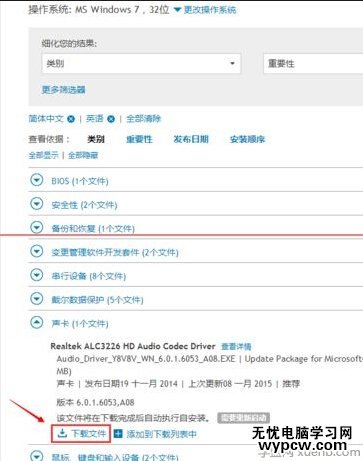The height and width of the screenshot is (461, 363).
Task: Expand the 戴尔数据保护 section chevron
Action: (37, 299)
